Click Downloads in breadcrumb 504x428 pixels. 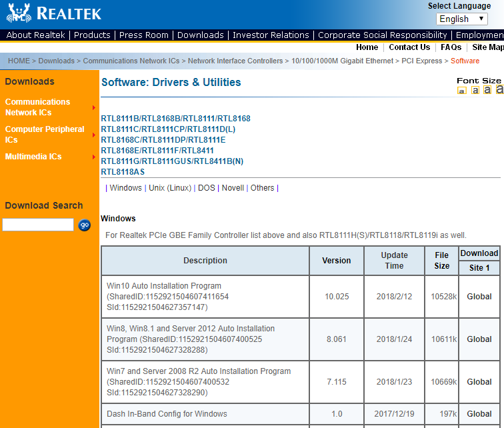tap(56, 61)
